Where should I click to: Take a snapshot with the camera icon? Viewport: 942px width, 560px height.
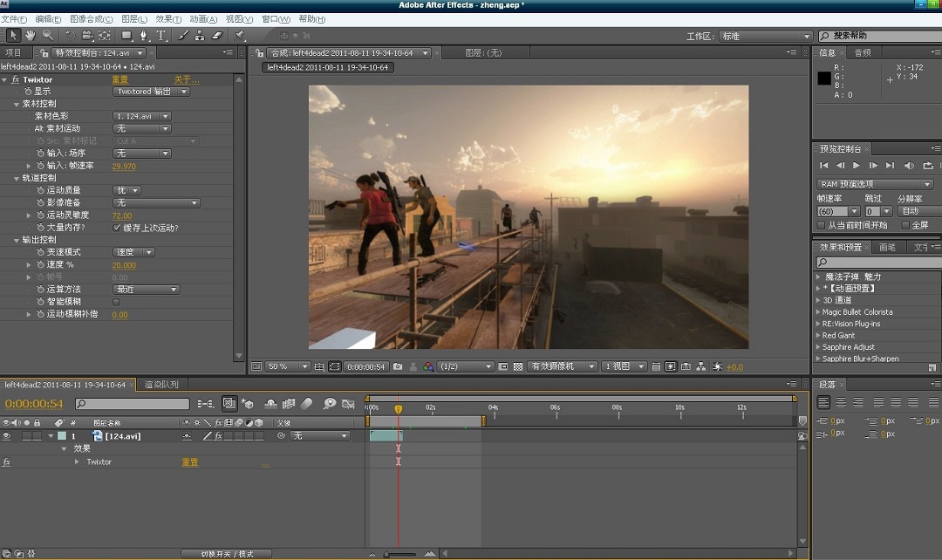pyautogui.click(x=398, y=367)
